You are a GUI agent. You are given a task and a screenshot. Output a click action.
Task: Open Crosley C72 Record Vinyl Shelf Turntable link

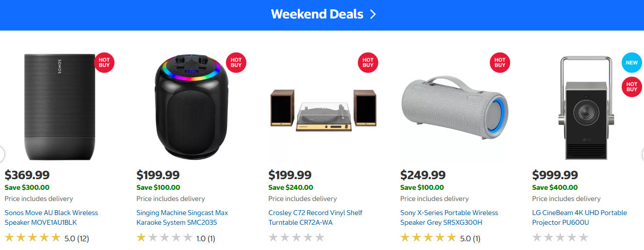tap(315, 217)
